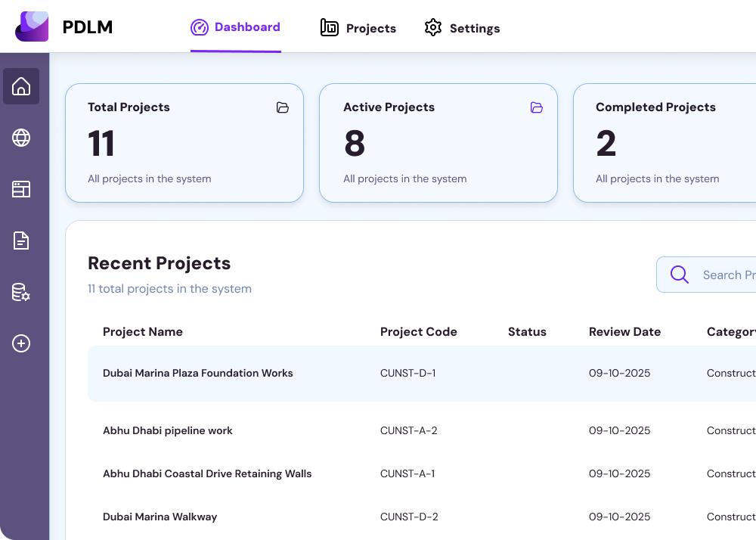This screenshot has height=540, width=756.
Task: Open the Abhu Dhabi pipeline work project
Action: tap(168, 430)
